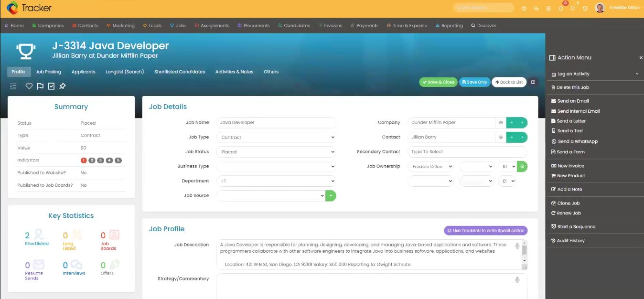Viewport: 644px width, 299px height.
Task: Open the Department dropdown
Action: pos(276,181)
